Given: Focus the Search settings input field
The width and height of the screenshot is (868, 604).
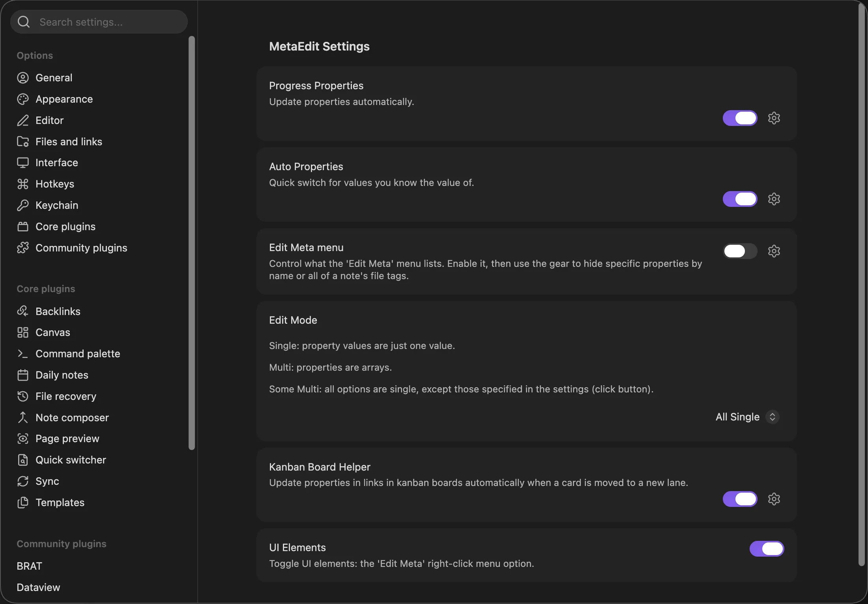Looking at the screenshot, I should point(99,22).
